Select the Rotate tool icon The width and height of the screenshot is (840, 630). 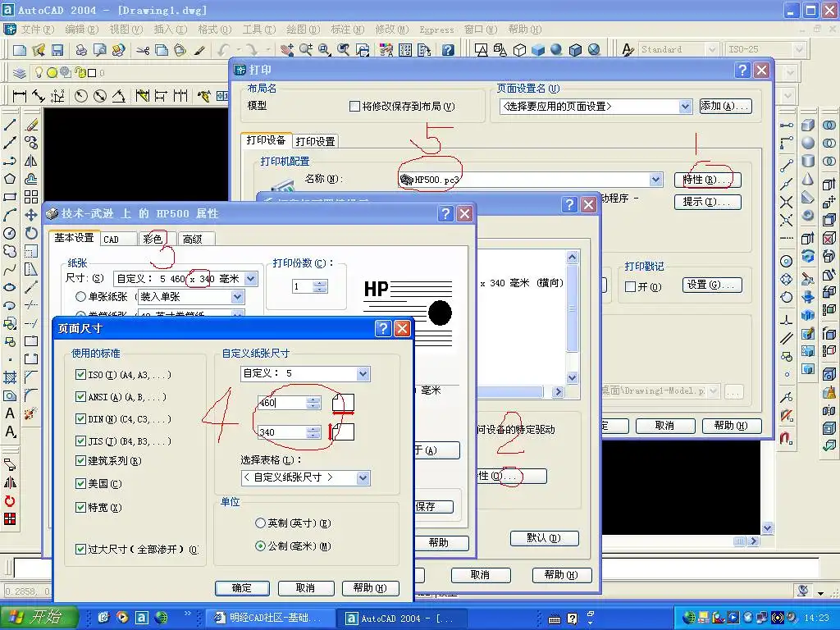tap(31, 233)
